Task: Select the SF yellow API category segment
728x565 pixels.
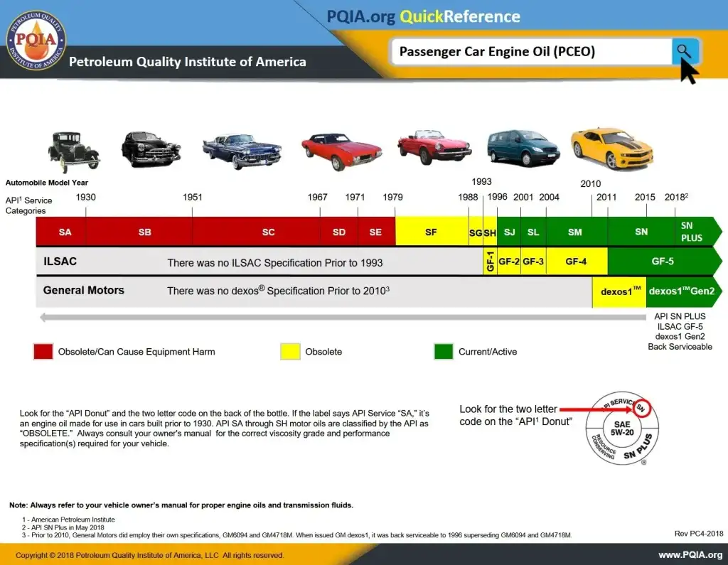Action: (431, 232)
